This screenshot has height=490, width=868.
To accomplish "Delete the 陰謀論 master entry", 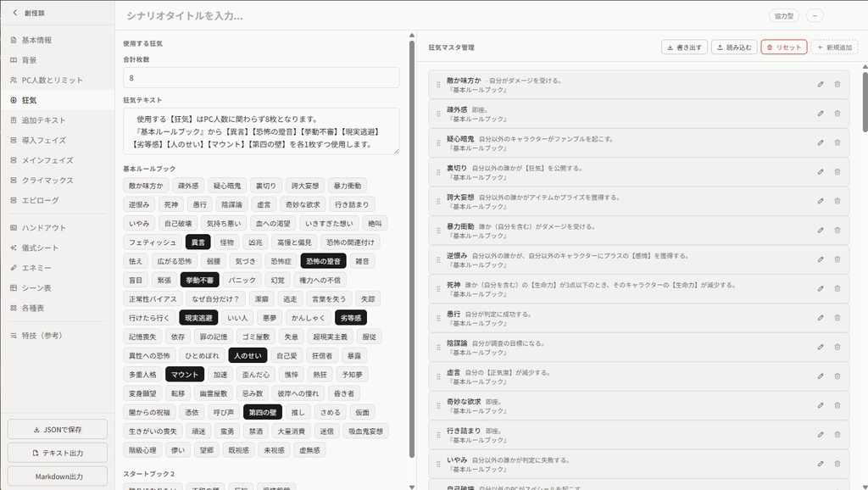I will (x=837, y=347).
